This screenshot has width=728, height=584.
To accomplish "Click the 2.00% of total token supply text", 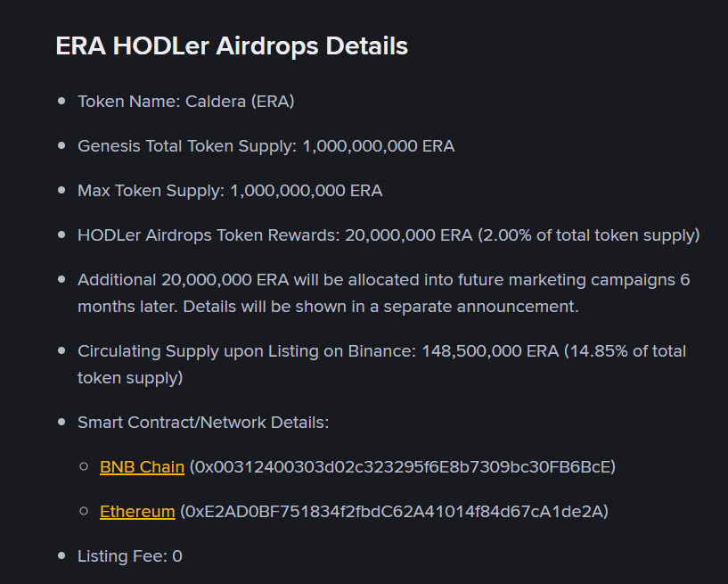I will coord(588,235).
